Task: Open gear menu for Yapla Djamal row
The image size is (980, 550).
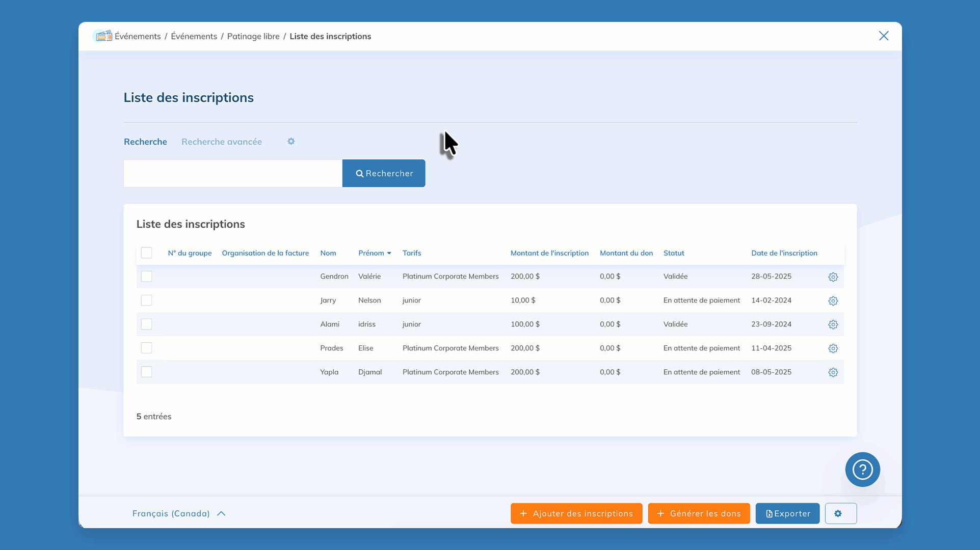Action: 833,373
